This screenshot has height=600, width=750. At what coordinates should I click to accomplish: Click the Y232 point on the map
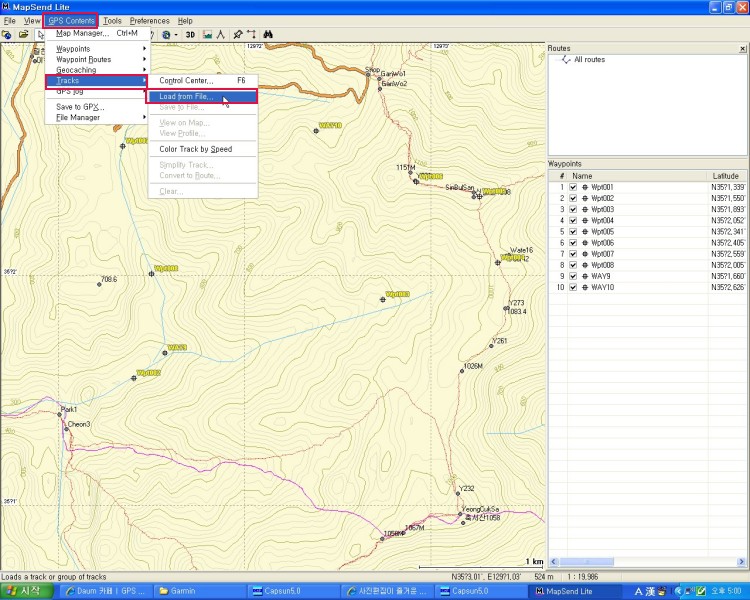coord(458,493)
